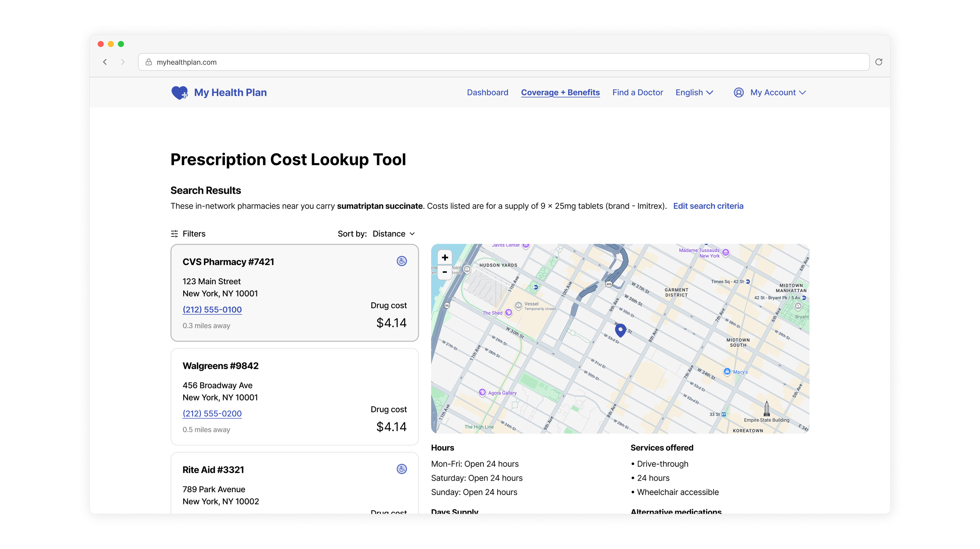Navigate to Find a Doctor
The width and height of the screenshot is (980, 549).
pyautogui.click(x=637, y=92)
